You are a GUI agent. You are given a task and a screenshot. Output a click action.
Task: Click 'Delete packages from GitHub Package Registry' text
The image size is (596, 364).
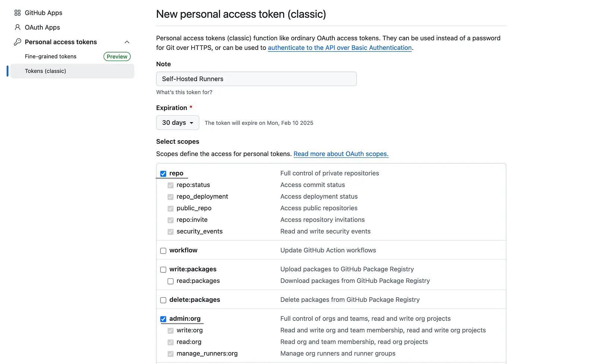(x=350, y=300)
